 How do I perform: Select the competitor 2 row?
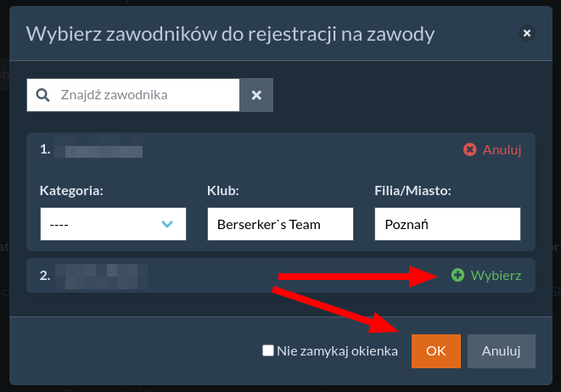coord(212,276)
